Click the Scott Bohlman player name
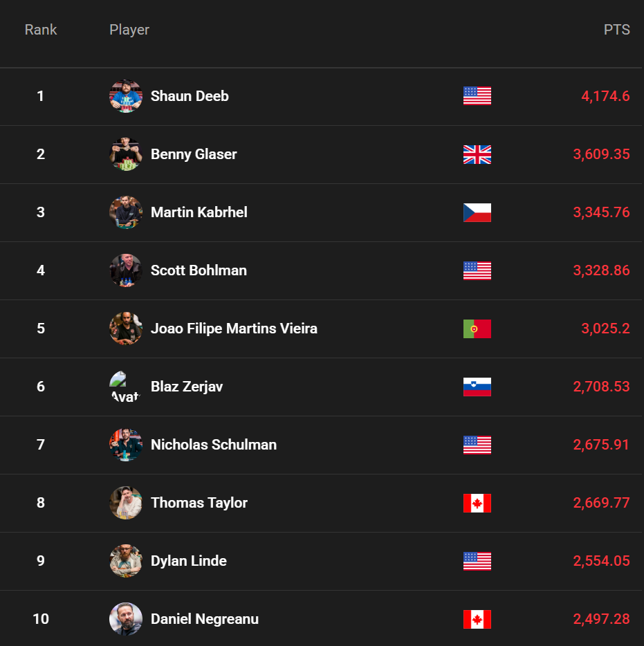Screen dimensions: 644x646 199,270
